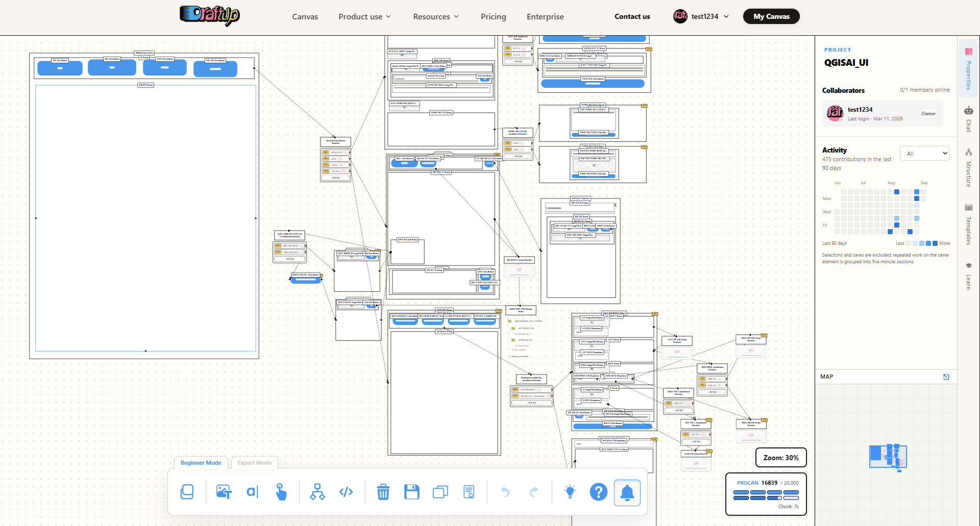The height and width of the screenshot is (526, 980).
Task: Redo the last action
Action: point(534,492)
